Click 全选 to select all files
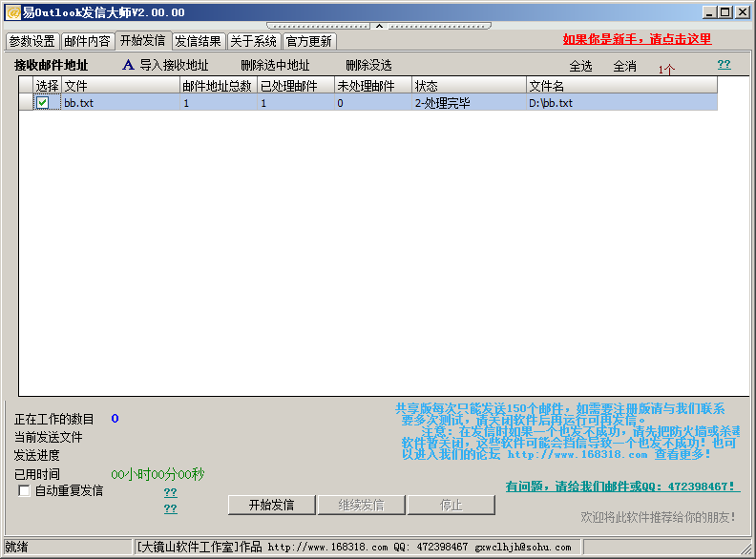Image resolution: width=756 pixels, height=559 pixels. click(x=580, y=67)
